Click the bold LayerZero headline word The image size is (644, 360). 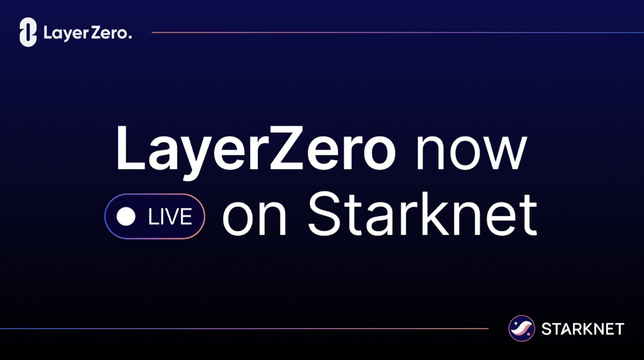point(256,150)
